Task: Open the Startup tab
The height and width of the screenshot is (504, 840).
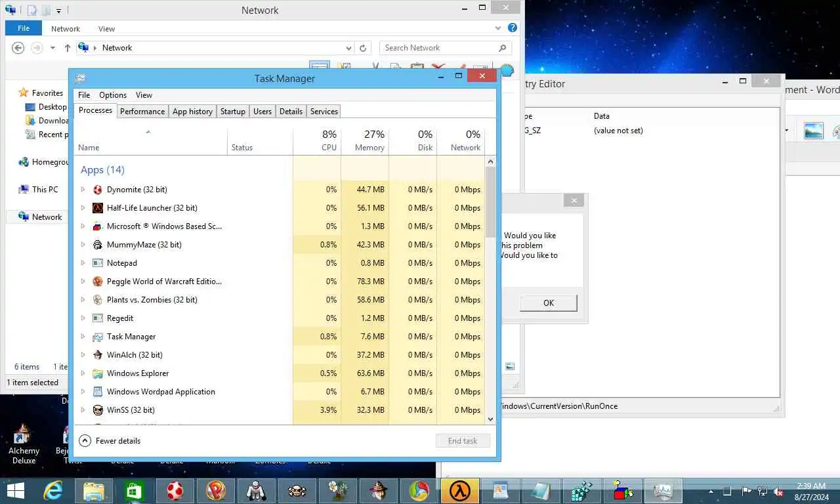Action: [232, 112]
